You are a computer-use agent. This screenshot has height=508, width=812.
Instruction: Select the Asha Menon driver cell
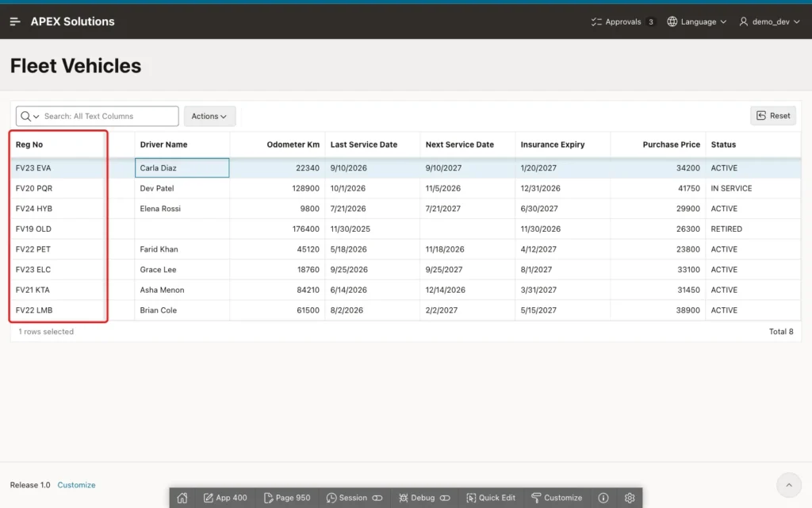click(x=182, y=290)
